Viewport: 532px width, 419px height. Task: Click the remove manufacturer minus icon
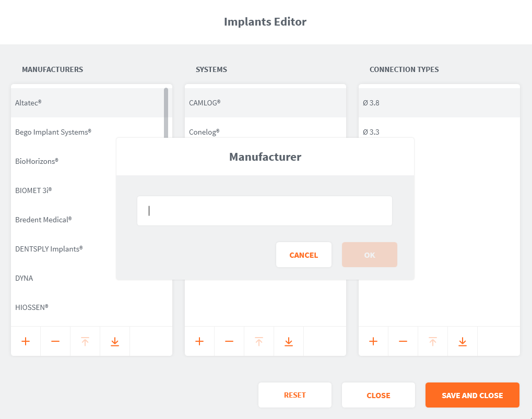(55, 341)
